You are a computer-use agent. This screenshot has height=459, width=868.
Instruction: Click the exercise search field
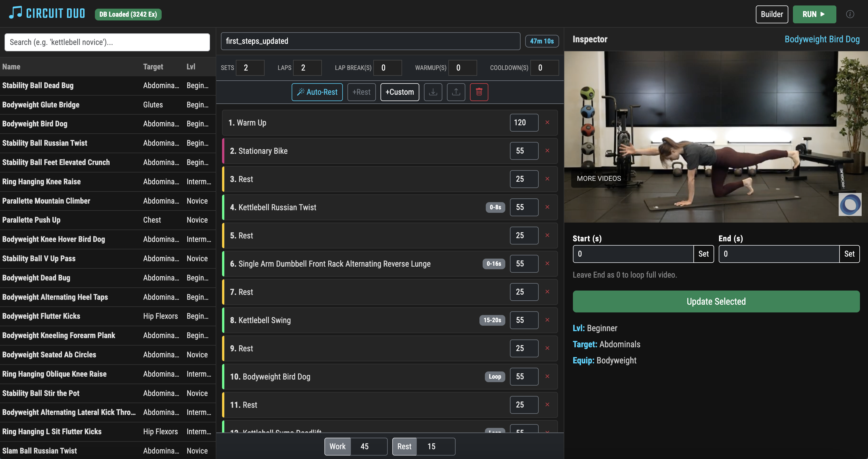coord(107,42)
